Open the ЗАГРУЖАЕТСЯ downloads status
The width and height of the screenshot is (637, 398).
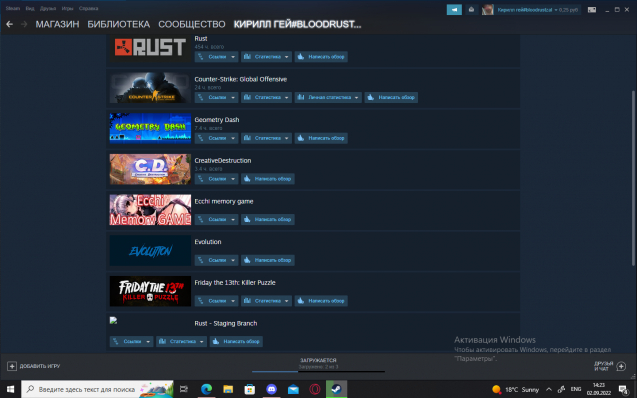click(318, 360)
